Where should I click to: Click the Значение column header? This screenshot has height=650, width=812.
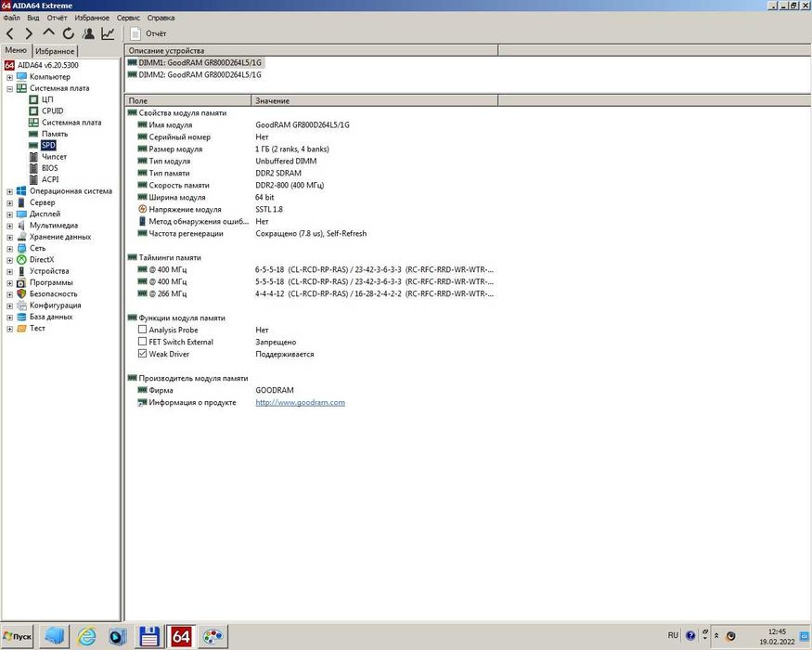point(374,100)
